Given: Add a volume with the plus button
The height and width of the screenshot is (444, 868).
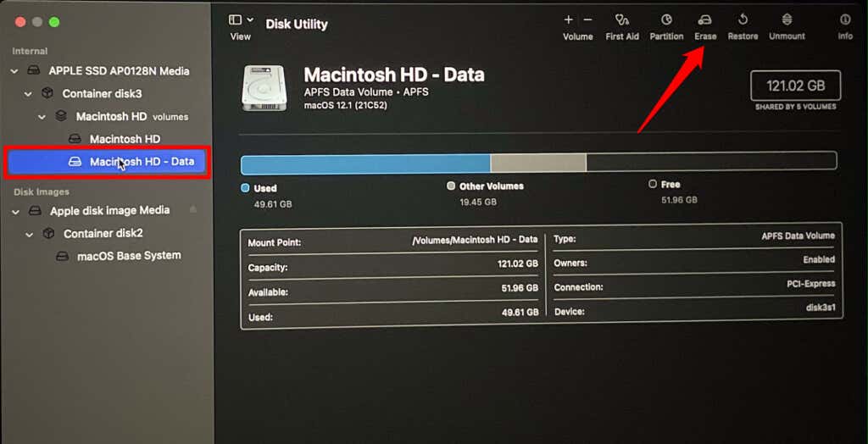Looking at the screenshot, I should pyautogui.click(x=568, y=20).
